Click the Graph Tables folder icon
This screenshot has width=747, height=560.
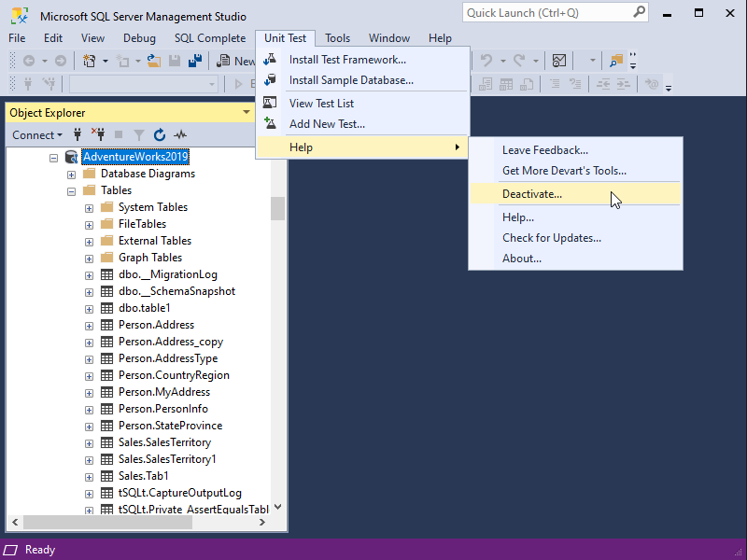[x=106, y=258]
